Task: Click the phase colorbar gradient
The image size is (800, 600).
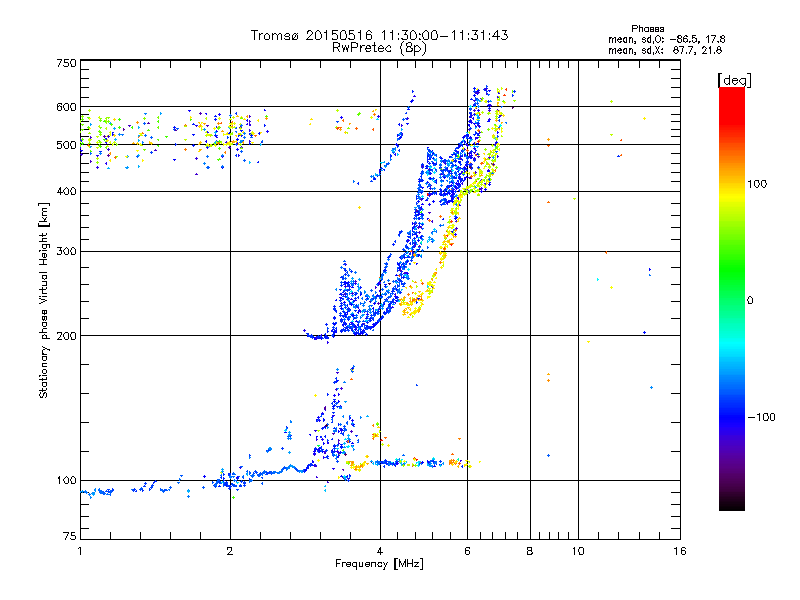Action: pos(732,298)
